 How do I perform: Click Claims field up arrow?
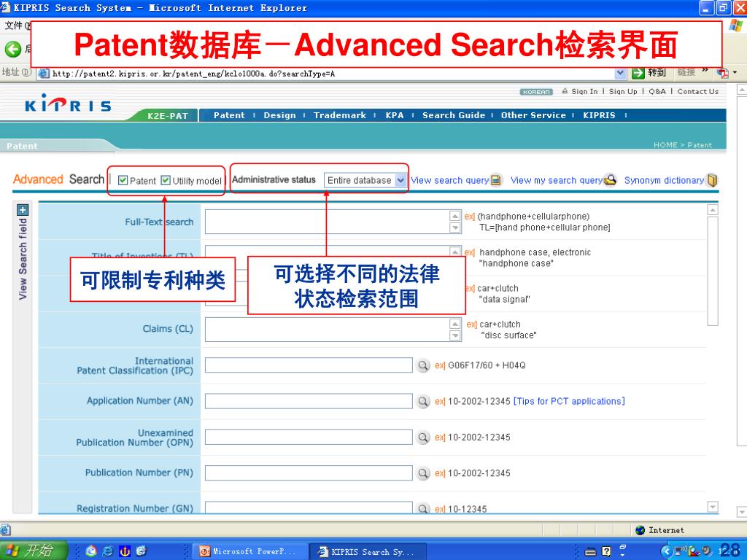pos(455,324)
